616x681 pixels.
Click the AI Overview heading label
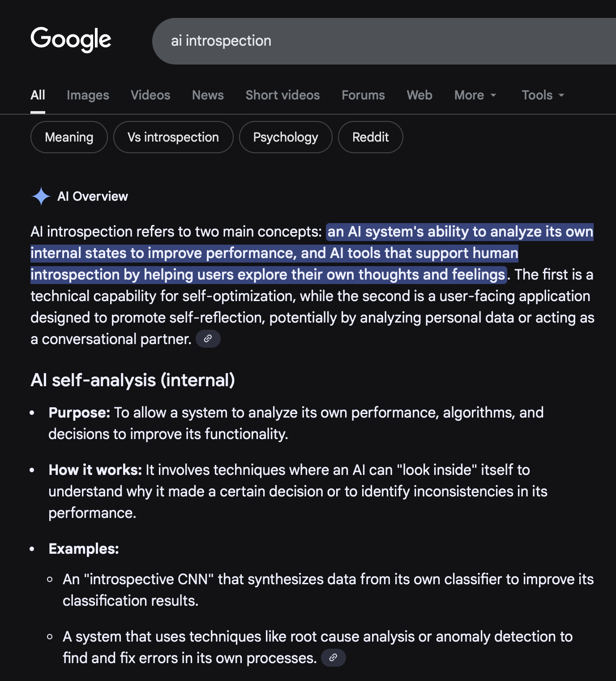[93, 196]
